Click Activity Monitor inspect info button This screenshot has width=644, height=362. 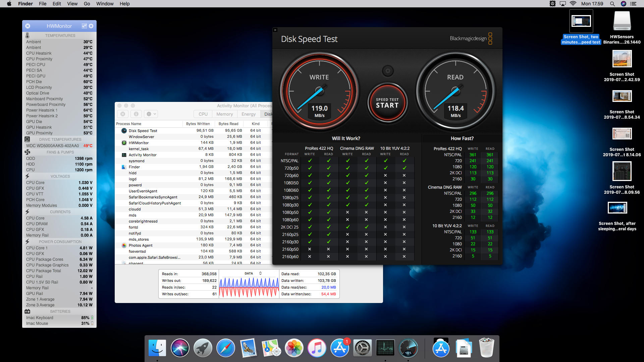pyautogui.click(x=136, y=114)
